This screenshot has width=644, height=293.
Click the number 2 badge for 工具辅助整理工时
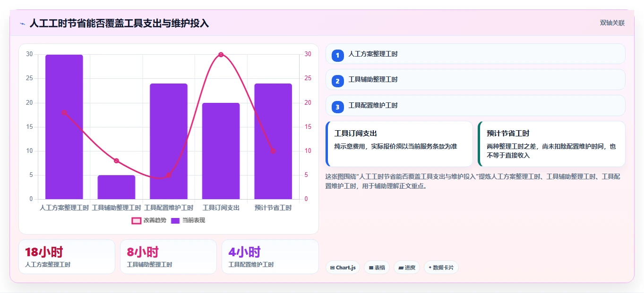point(337,81)
